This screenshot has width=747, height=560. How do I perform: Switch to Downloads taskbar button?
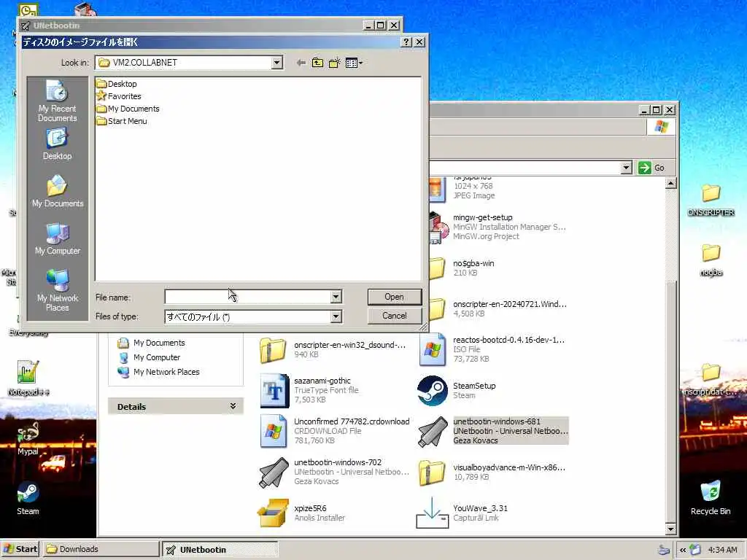click(101, 549)
